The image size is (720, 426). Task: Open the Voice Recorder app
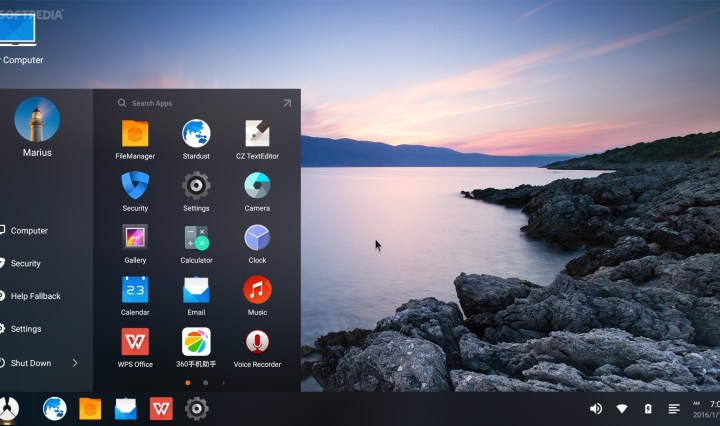coord(257,342)
